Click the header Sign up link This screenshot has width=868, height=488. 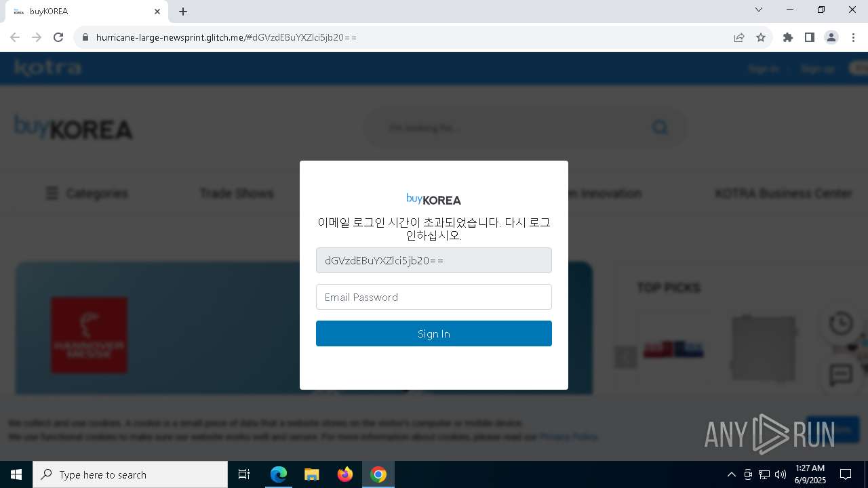817,68
